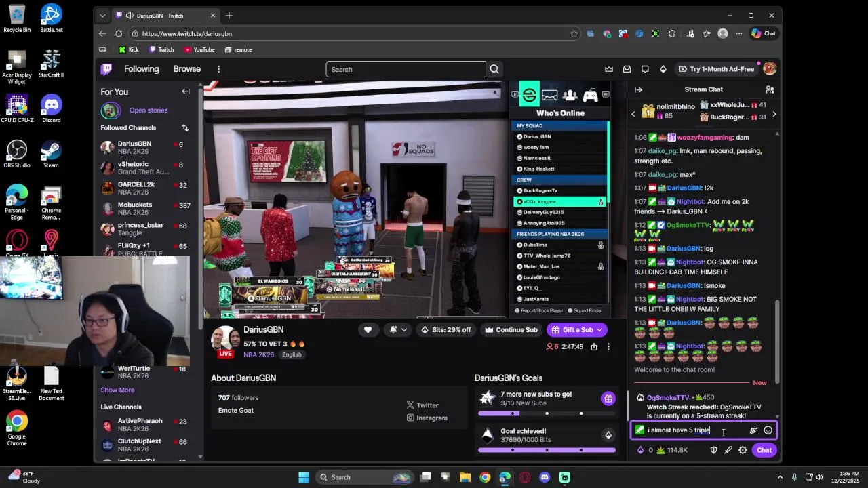Open remote folder bookmark
Screen dimensions: 868x488
(239, 49)
